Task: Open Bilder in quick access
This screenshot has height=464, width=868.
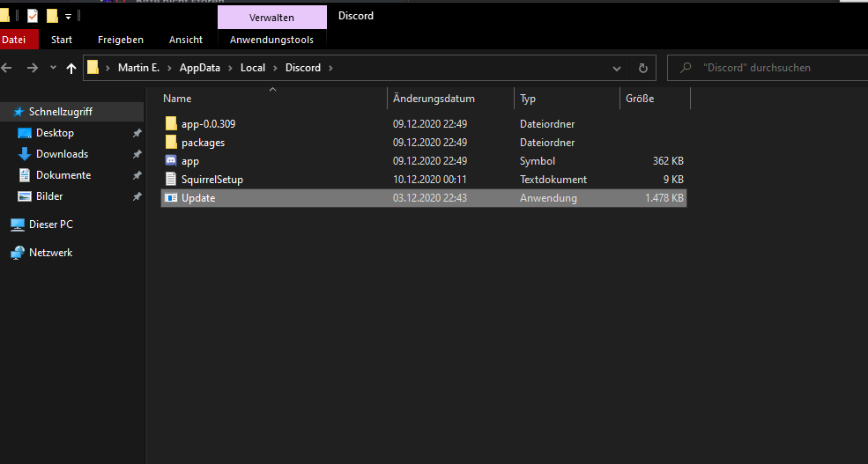Action: pyautogui.click(x=49, y=195)
